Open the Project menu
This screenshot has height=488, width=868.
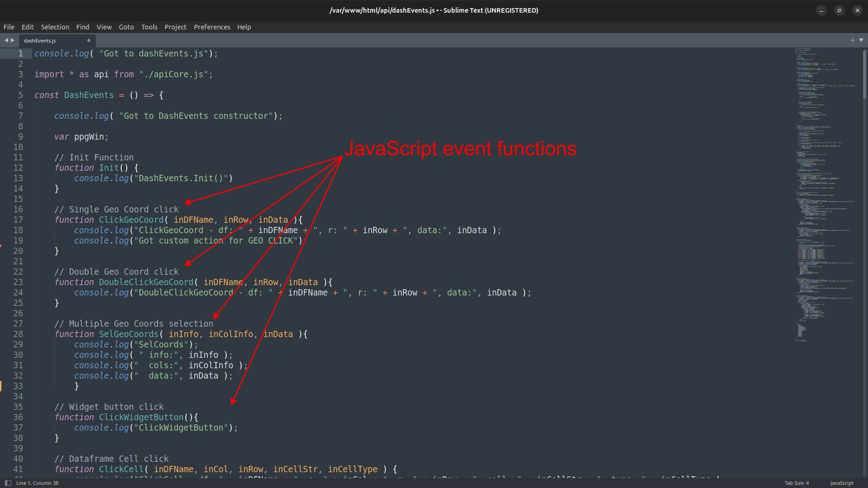coord(175,27)
